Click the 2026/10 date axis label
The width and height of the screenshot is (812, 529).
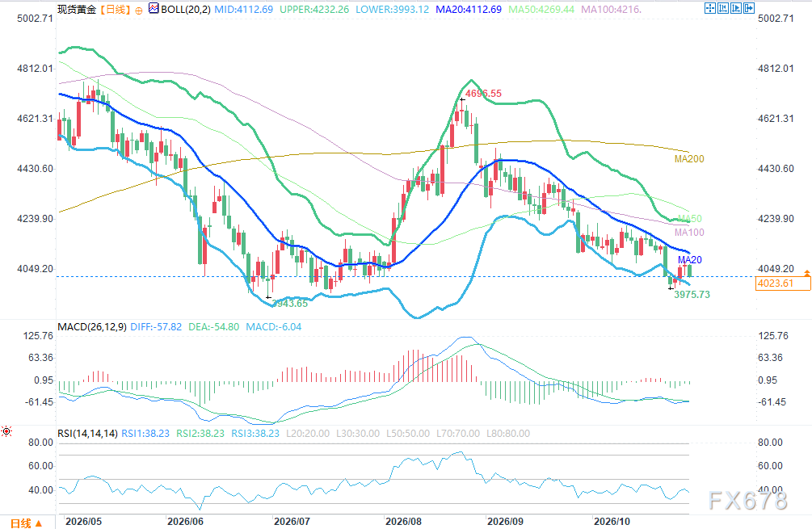tap(612, 522)
